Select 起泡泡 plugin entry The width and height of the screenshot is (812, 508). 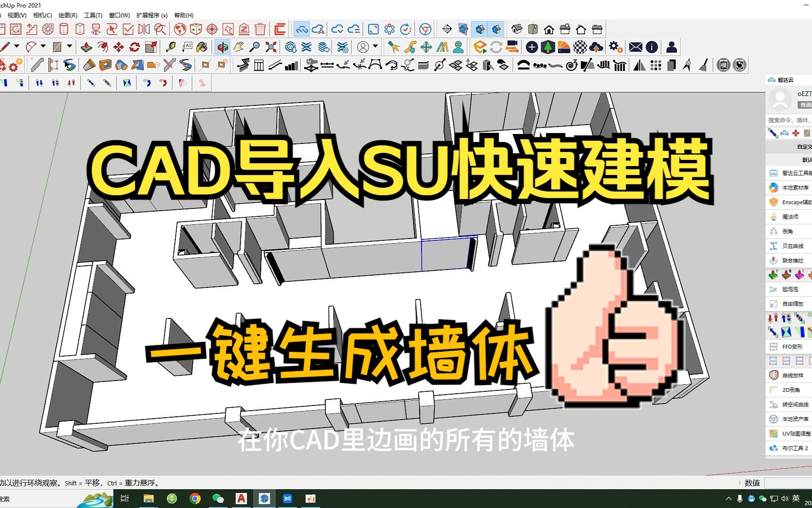pos(789,289)
